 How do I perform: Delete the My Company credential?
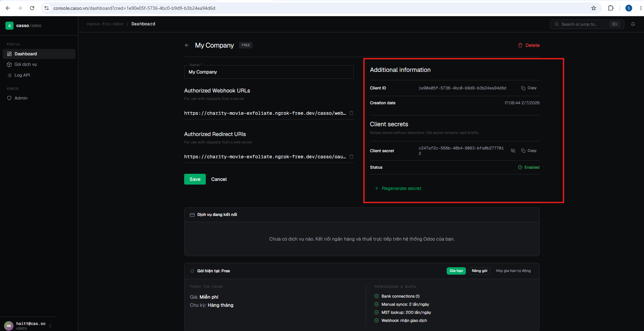(x=529, y=45)
